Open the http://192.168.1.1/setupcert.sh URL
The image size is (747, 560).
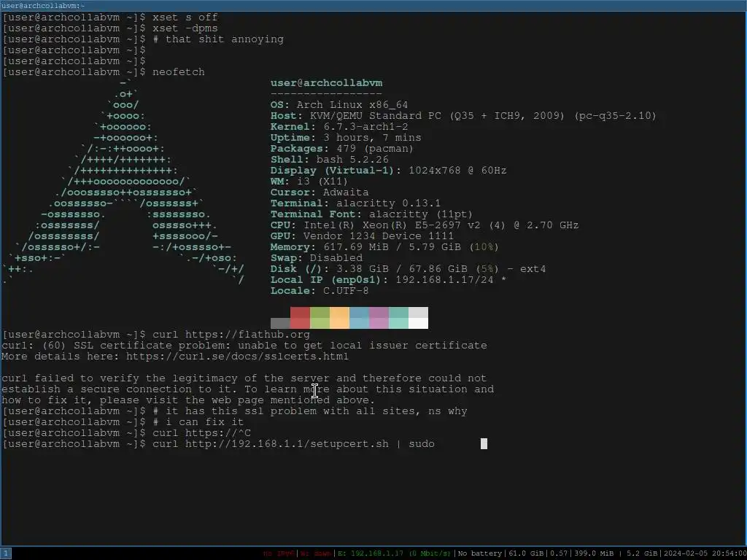(x=287, y=444)
